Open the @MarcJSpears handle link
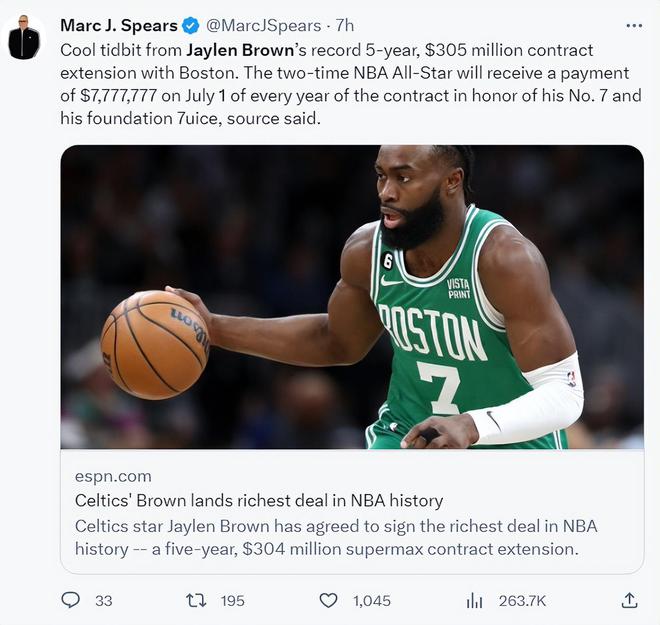660x625 pixels. pyautogui.click(x=263, y=26)
